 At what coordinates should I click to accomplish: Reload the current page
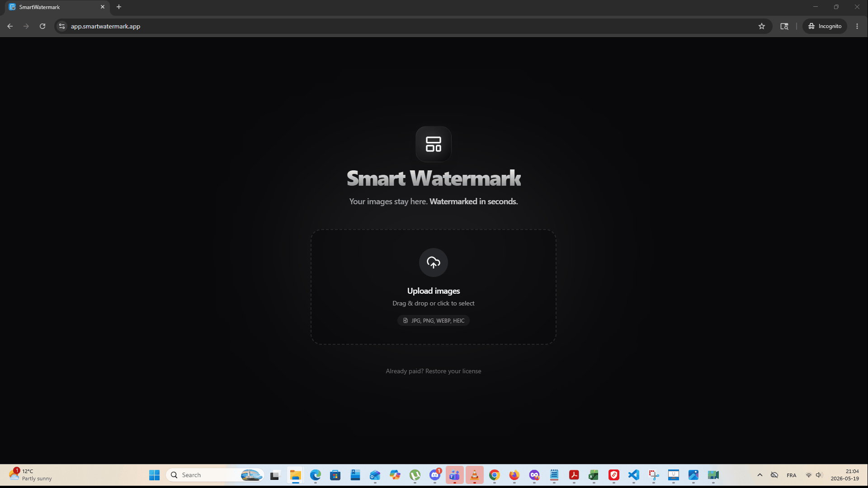coord(42,26)
